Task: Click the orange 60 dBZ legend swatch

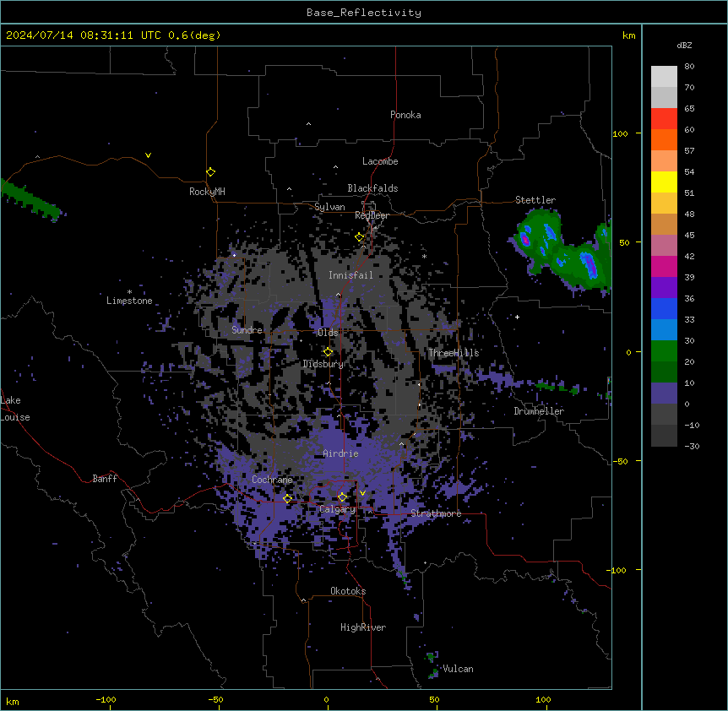Action: click(664, 139)
